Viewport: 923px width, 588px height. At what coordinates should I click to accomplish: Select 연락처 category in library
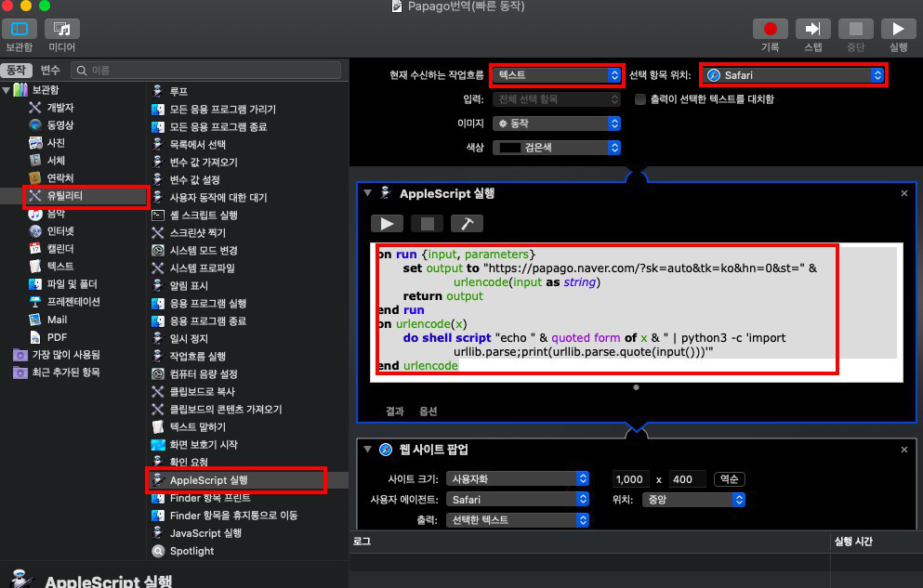pyautogui.click(x=60, y=178)
